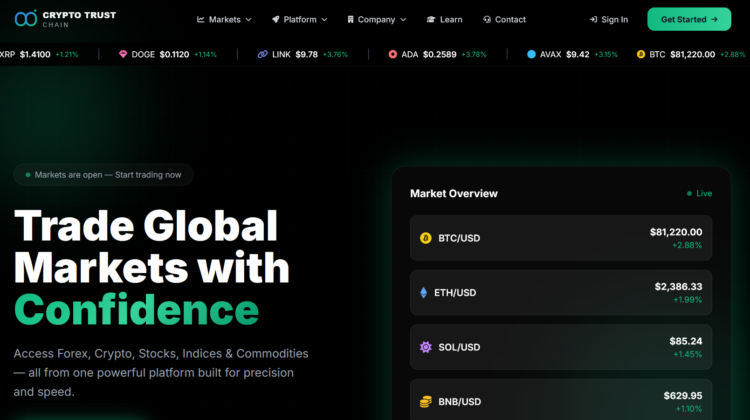
Task: Open the BTC/USD market row
Action: tap(561, 238)
